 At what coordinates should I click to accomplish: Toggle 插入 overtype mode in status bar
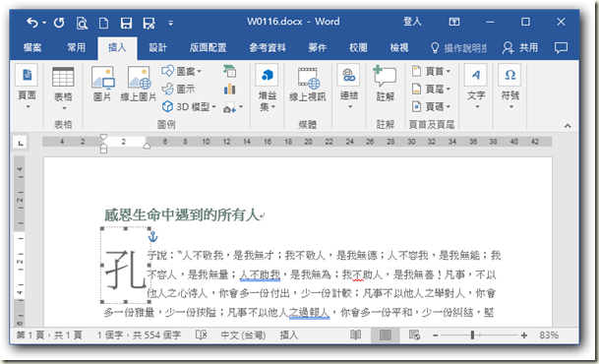point(289,335)
